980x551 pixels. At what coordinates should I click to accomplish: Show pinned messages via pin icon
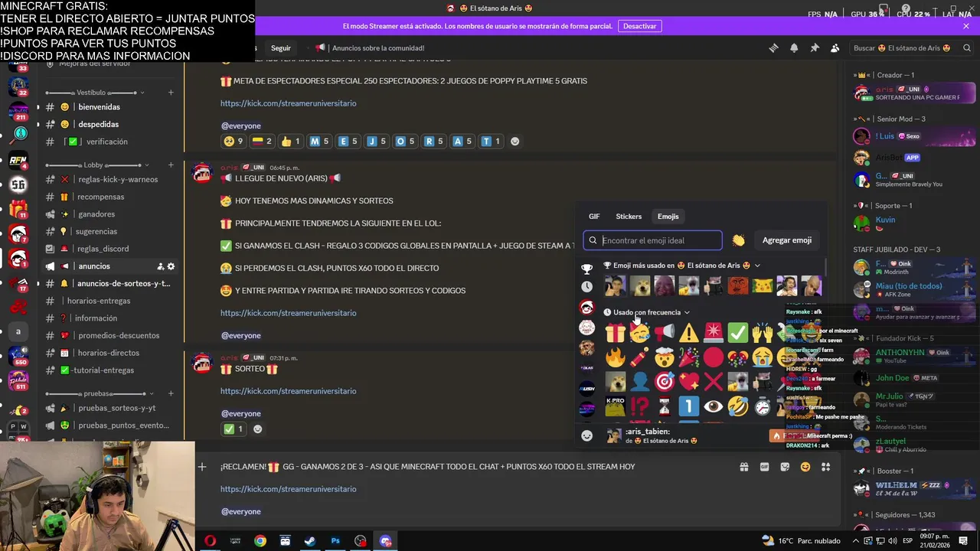pyautogui.click(x=815, y=47)
